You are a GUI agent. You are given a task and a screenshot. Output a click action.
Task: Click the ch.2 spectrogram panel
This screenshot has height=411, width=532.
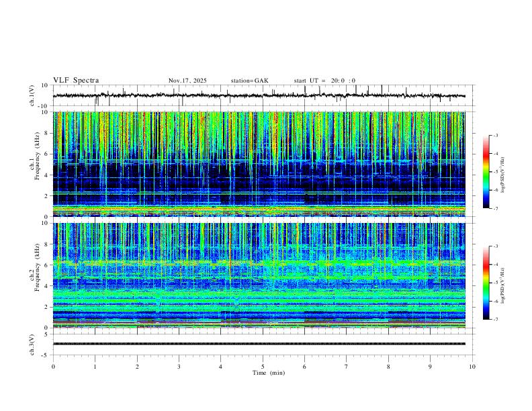click(259, 275)
